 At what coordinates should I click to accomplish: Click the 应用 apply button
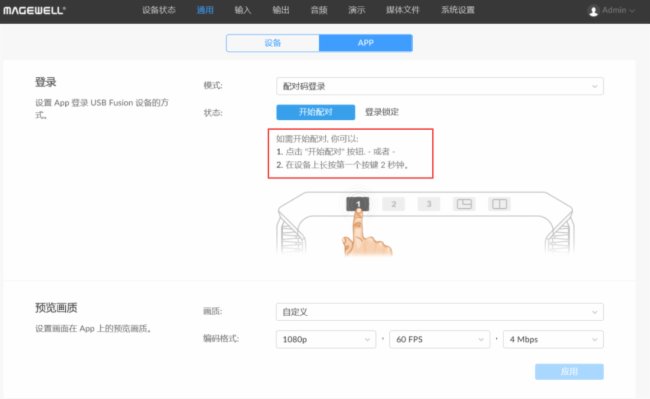(x=569, y=372)
